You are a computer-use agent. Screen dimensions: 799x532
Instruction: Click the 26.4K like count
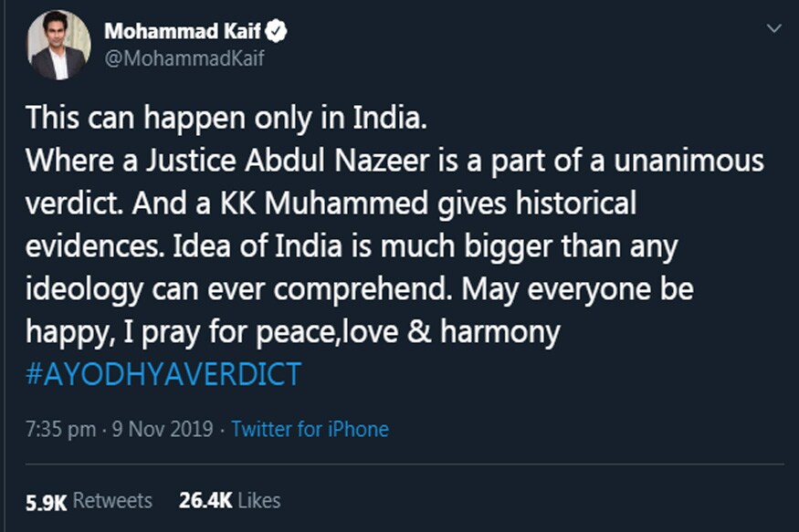(x=206, y=501)
